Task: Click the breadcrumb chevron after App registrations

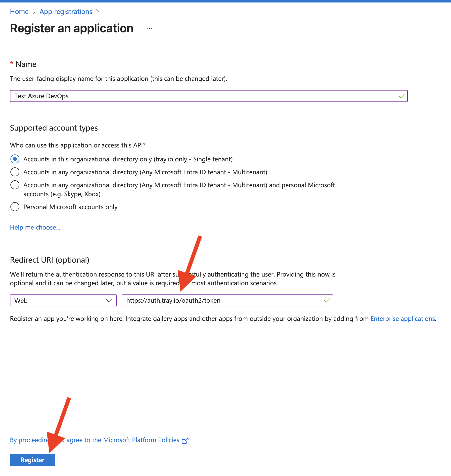Action: pos(98,12)
